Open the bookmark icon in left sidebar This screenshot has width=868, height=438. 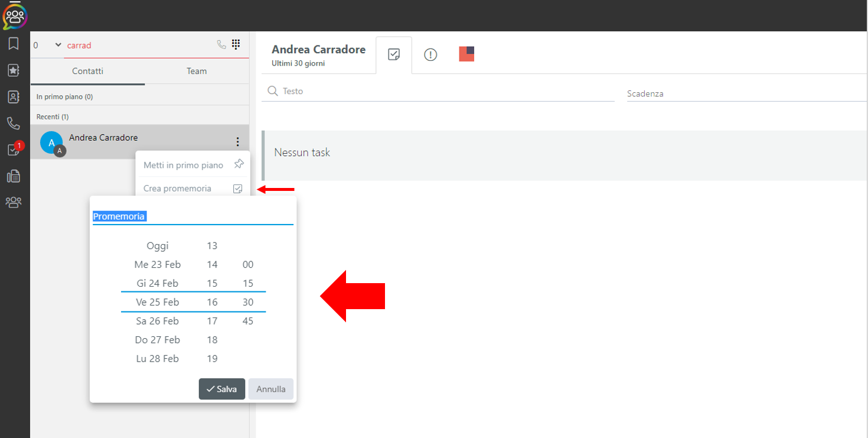click(x=13, y=43)
